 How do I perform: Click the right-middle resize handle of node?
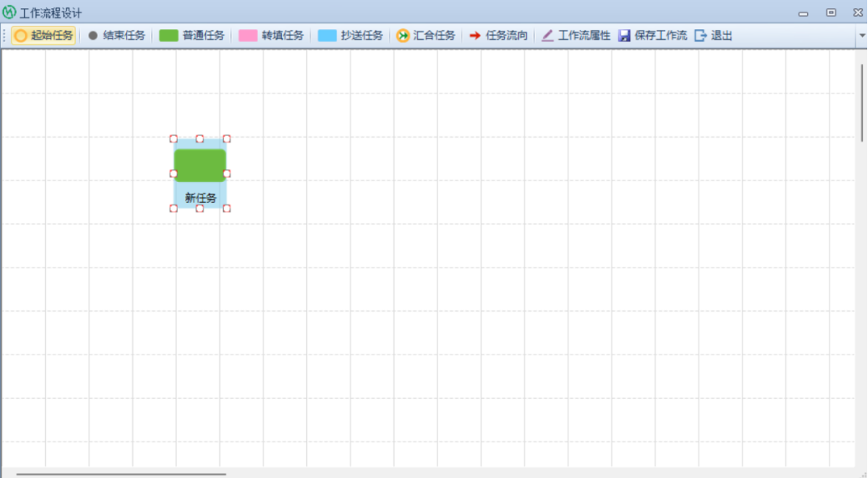(x=226, y=174)
